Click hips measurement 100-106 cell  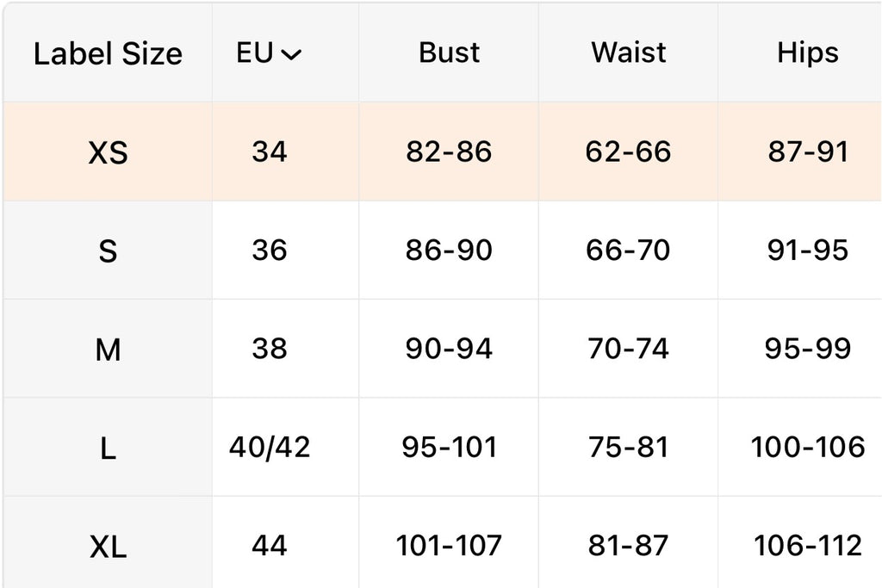click(807, 447)
